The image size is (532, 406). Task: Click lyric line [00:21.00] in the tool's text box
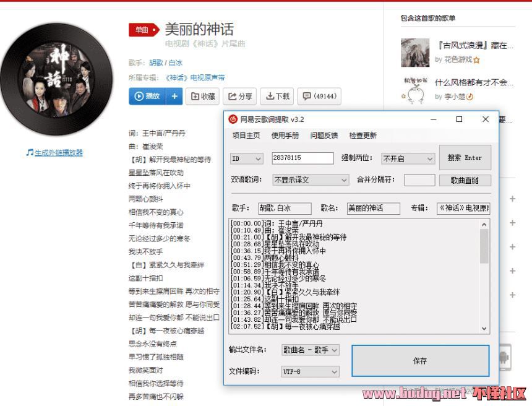[289, 237]
